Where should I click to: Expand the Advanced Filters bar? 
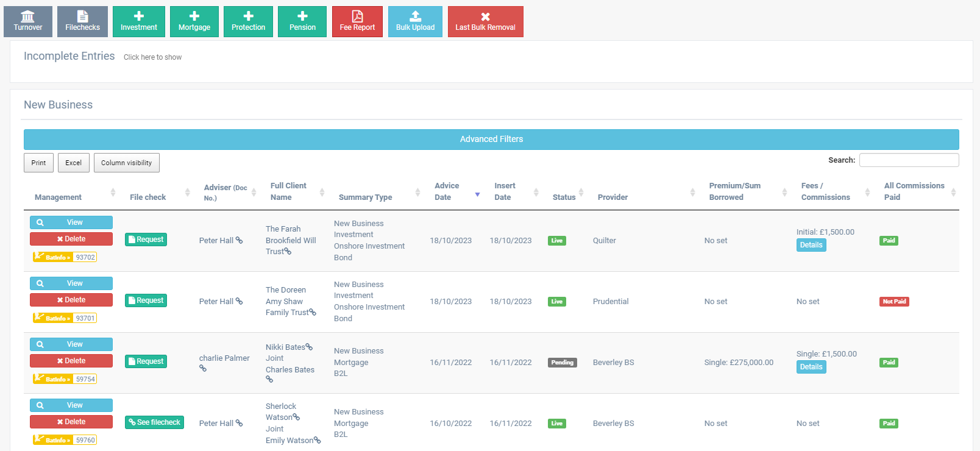[491, 139]
